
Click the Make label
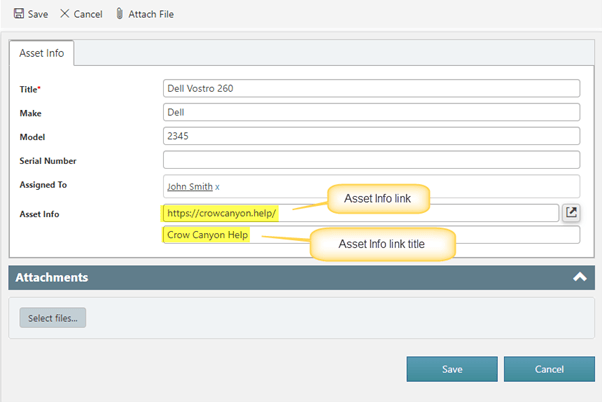click(30, 113)
